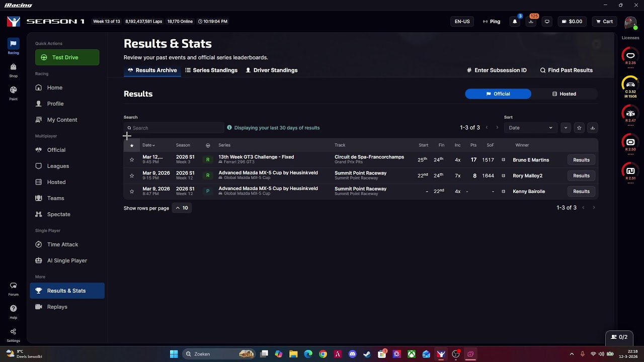
Task: Click Enter Subsession ID
Action: tap(497, 70)
